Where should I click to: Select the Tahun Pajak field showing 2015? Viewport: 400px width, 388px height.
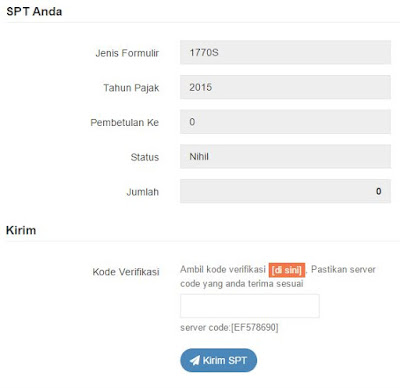point(286,87)
